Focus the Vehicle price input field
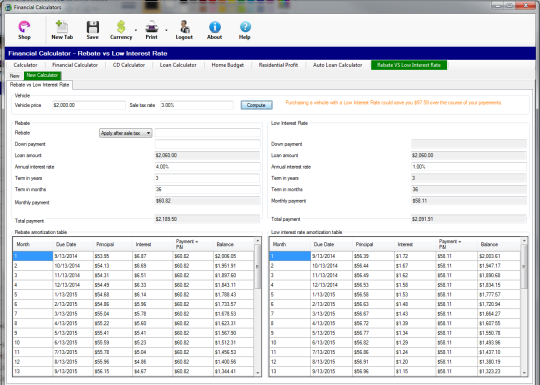 [89, 105]
